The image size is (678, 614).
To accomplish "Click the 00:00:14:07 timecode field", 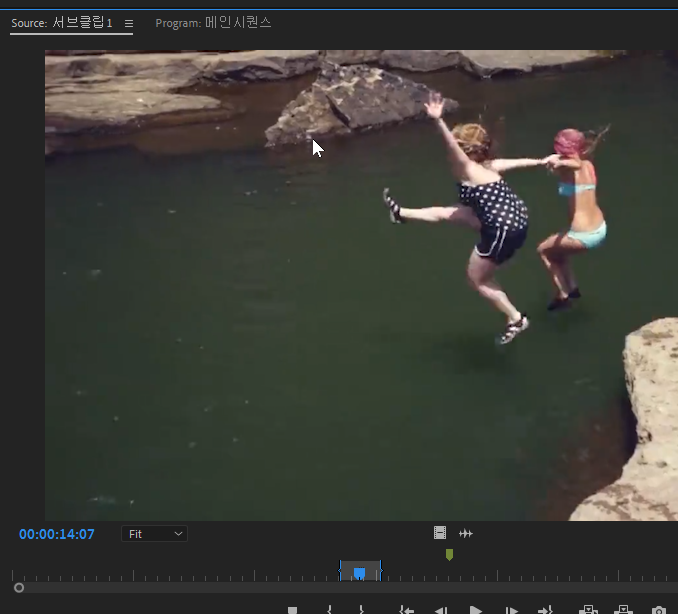I will 57,534.
